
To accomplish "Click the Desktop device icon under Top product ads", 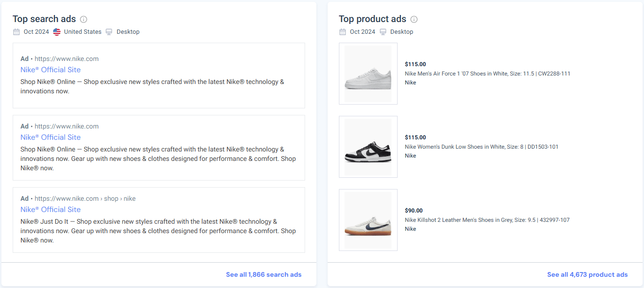I will [383, 31].
